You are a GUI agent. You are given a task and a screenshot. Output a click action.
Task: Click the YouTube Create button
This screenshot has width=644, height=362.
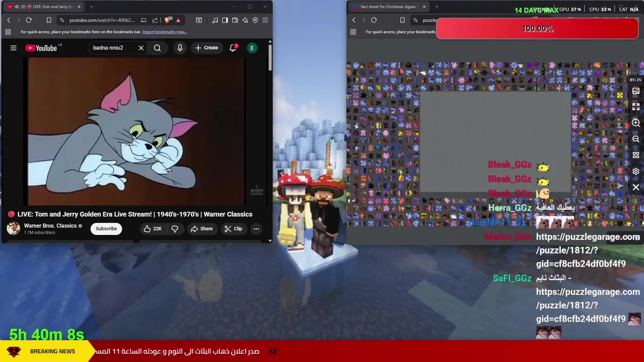pyautogui.click(x=206, y=48)
